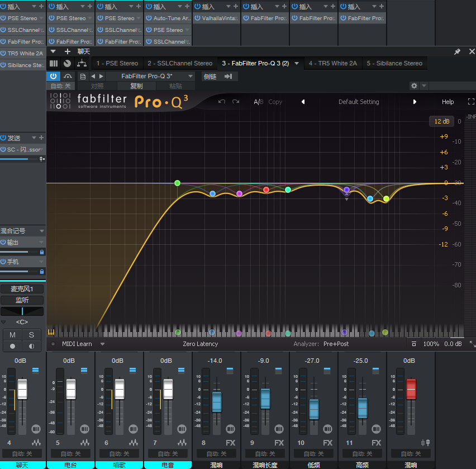
Task: Switch to 1 - PSE Stereo tab
Action: [x=117, y=63]
